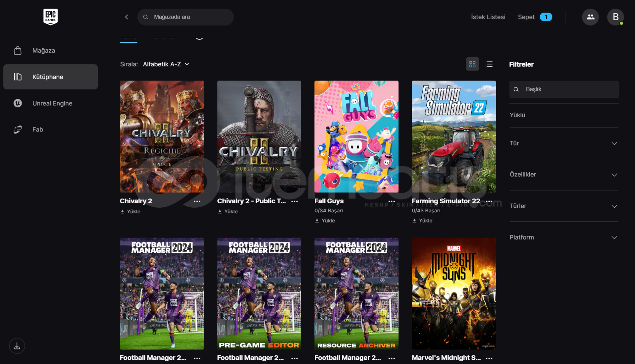The image size is (635, 364).
Task: Select Kütüphane in the sidebar
Action: tap(51, 77)
